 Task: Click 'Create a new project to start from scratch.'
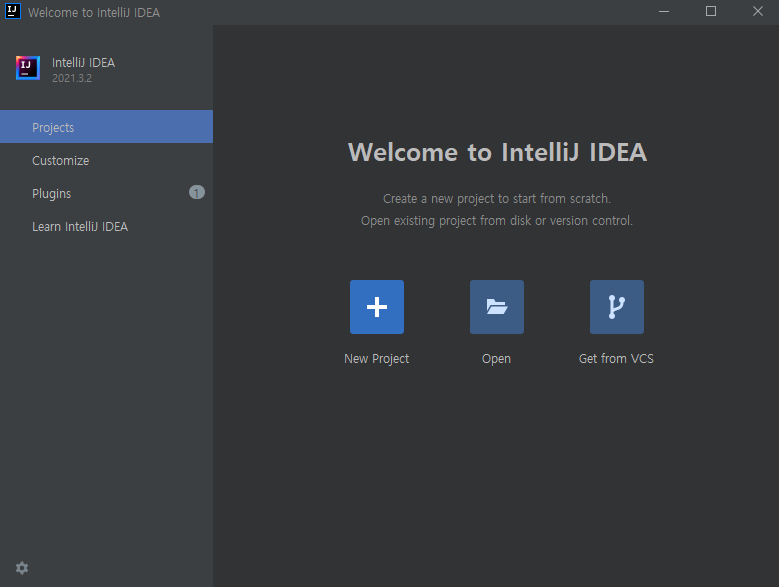[497, 199]
